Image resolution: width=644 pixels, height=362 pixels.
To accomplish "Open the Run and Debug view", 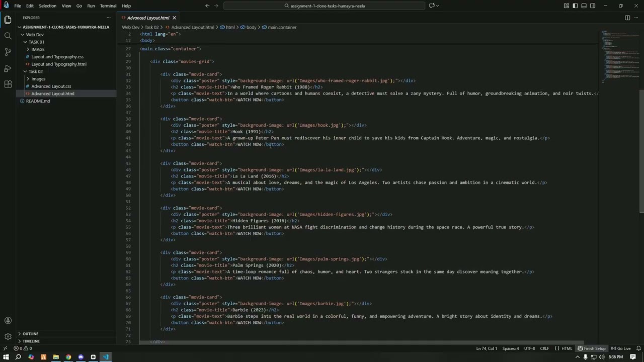I will (8, 68).
